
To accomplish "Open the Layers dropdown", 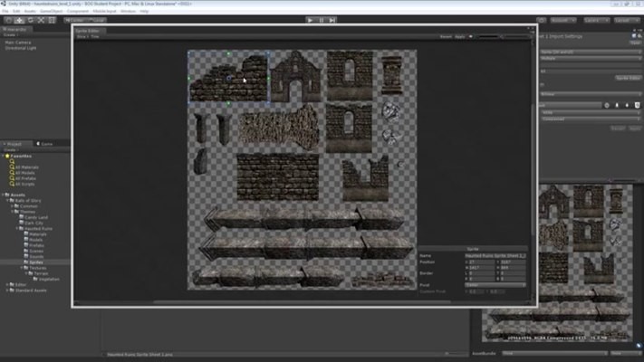I will [596, 20].
